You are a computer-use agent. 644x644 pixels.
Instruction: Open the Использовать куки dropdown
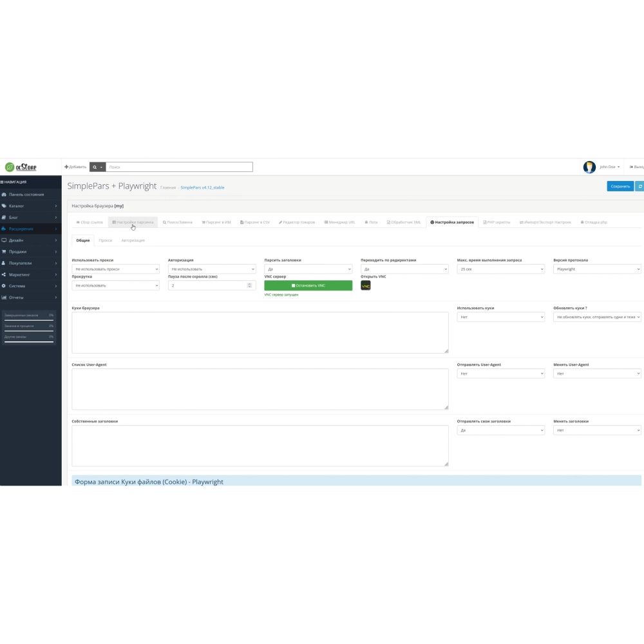[x=500, y=317]
